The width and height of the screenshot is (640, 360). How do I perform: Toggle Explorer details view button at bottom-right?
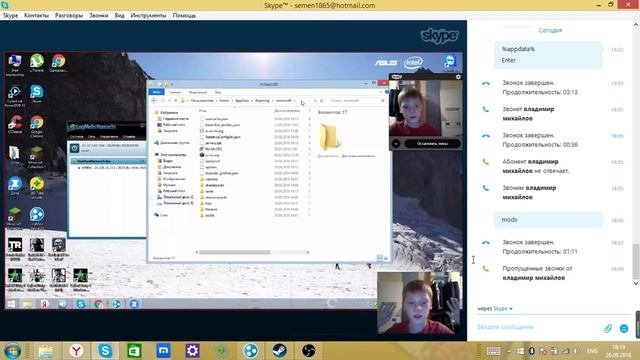pos(379,258)
